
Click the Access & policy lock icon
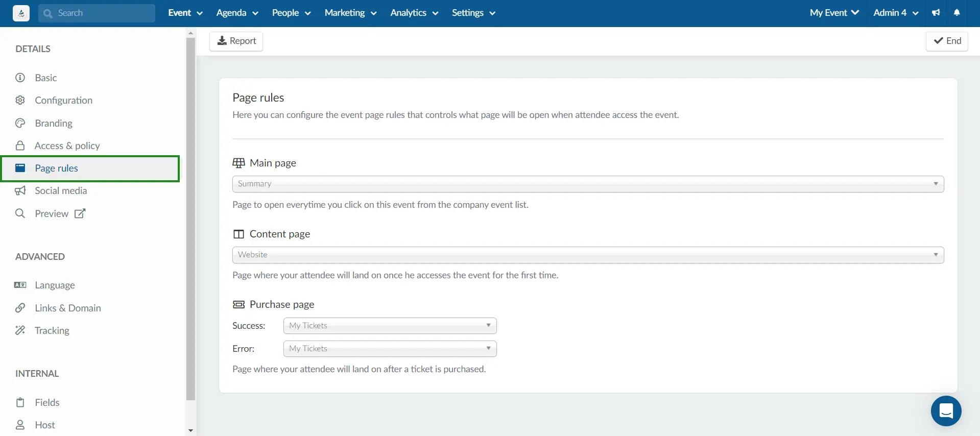[20, 146]
